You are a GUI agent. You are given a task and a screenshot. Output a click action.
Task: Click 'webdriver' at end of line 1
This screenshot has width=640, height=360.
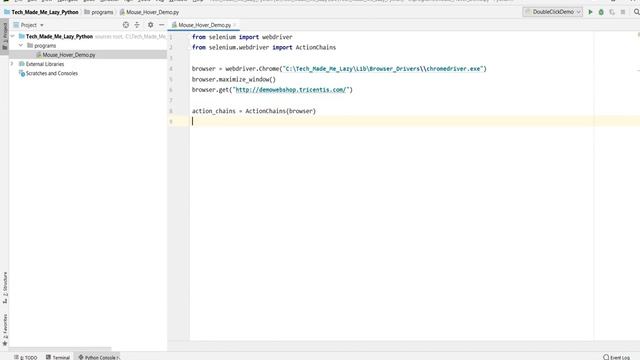(277, 37)
